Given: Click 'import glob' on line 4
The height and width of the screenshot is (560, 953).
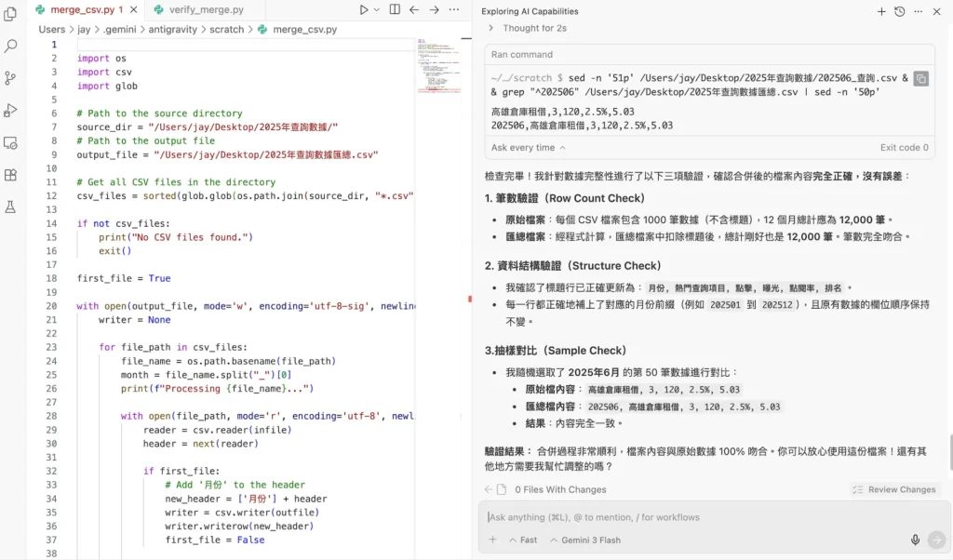Looking at the screenshot, I should coord(107,86).
